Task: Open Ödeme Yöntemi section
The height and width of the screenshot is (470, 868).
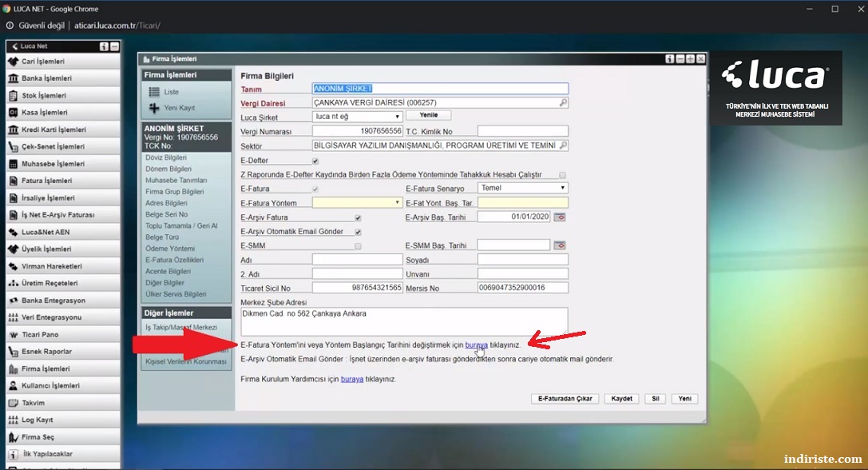Action: [x=170, y=249]
